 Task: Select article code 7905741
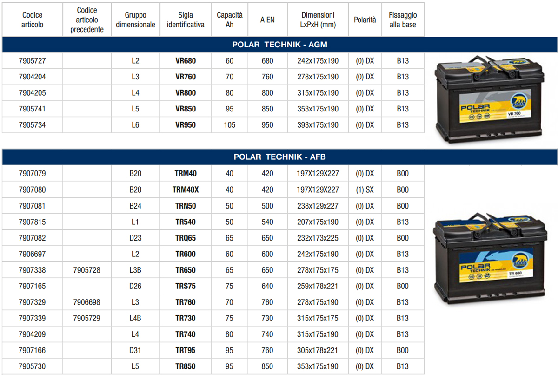pyautogui.click(x=33, y=109)
